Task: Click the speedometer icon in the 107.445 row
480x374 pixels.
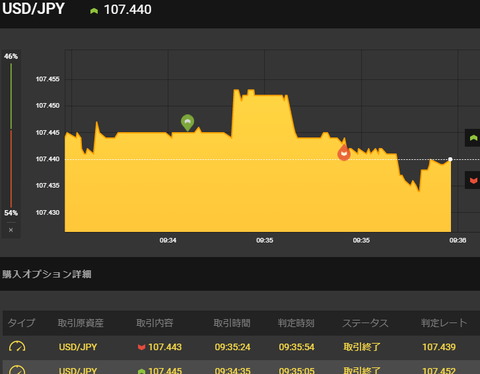Action: point(17,370)
